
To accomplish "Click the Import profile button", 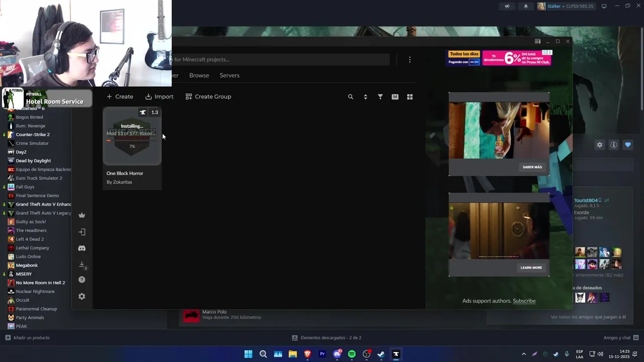I will [159, 97].
